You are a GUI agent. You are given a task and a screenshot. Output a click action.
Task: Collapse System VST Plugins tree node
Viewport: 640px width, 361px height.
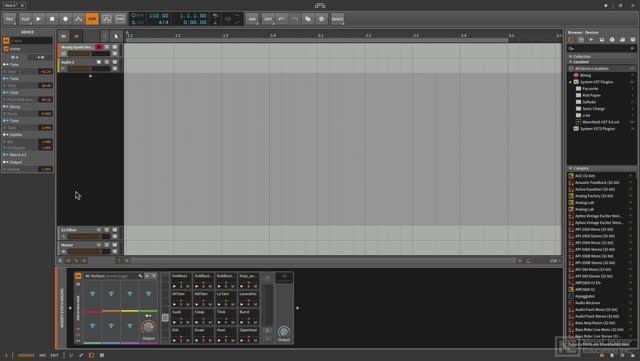pos(571,82)
